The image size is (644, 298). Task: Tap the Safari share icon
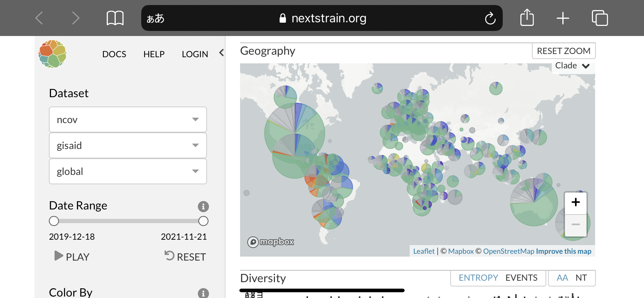pos(527,18)
